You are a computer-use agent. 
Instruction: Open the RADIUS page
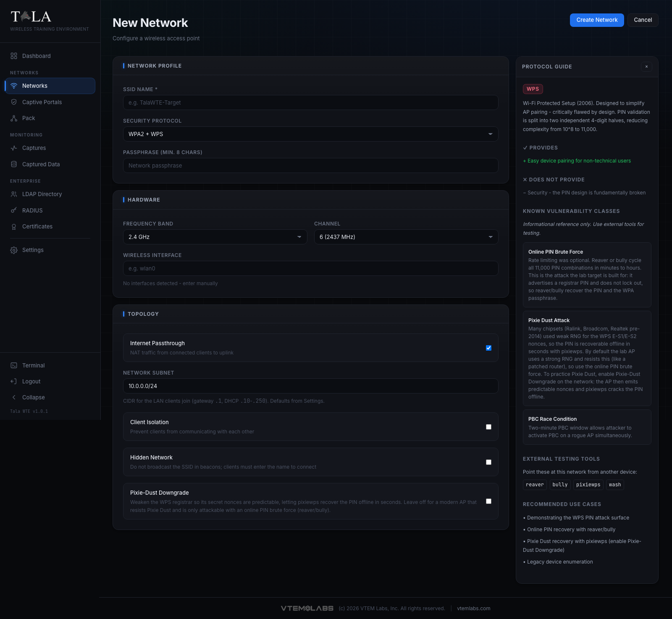pos(50,210)
